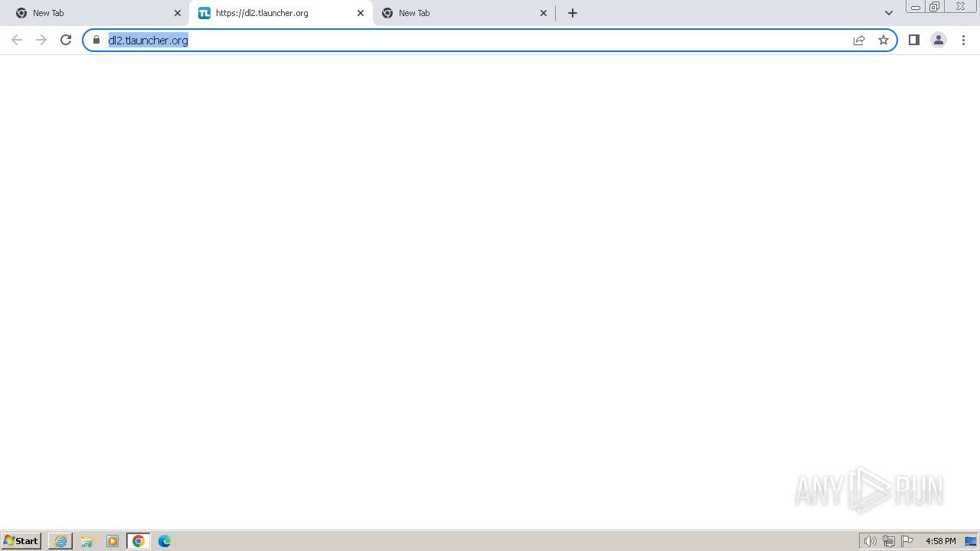Go back to the previous page
This screenshot has height=551, width=980.
tap(17, 40)
